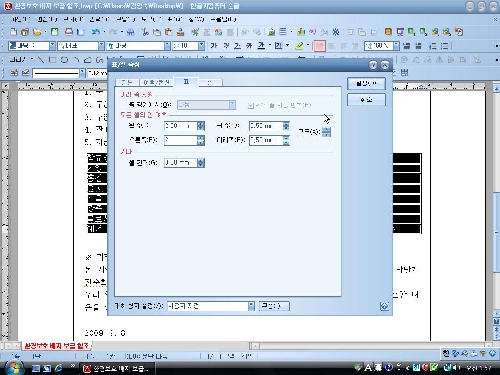
Task: Click the cancel button below confirm
Action: 366,100
